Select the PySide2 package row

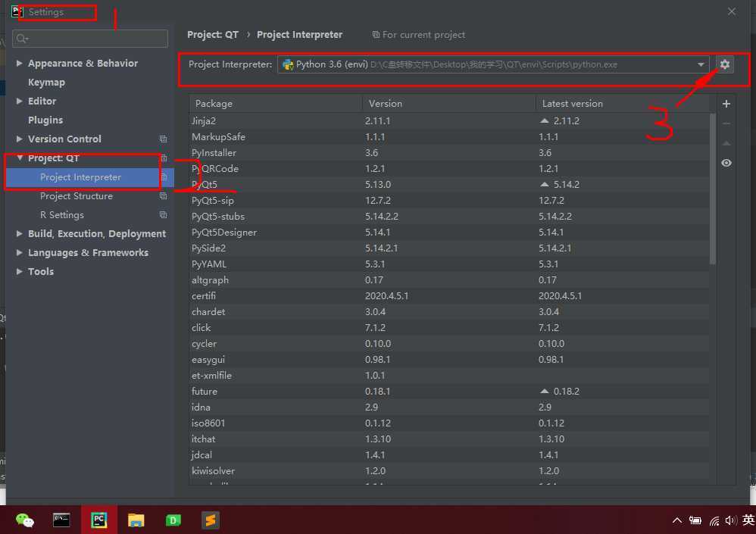pyautogui.click(x=449, y=248)
